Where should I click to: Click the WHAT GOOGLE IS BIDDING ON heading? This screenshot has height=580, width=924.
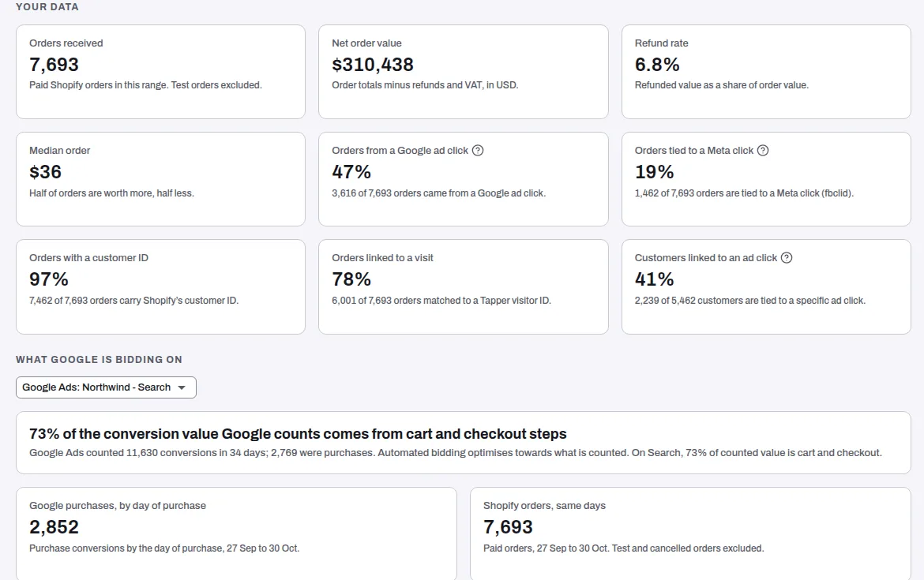(99, 359)
